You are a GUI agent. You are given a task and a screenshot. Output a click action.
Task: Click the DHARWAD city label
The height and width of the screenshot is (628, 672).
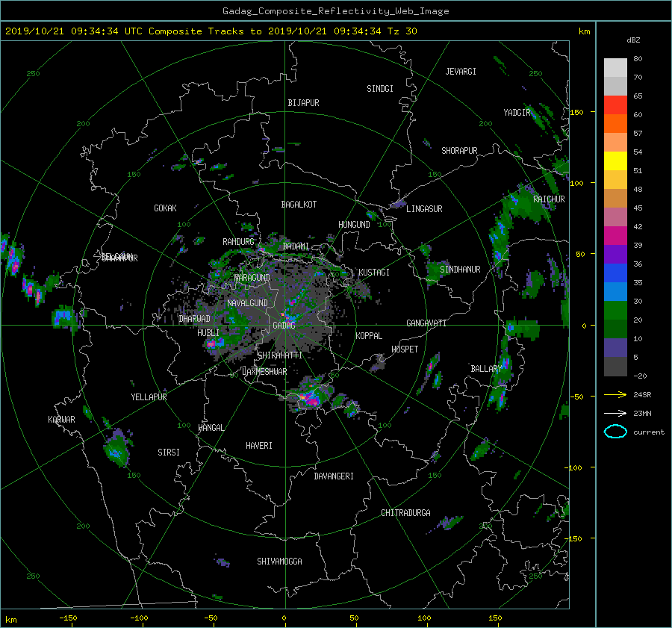195,319
